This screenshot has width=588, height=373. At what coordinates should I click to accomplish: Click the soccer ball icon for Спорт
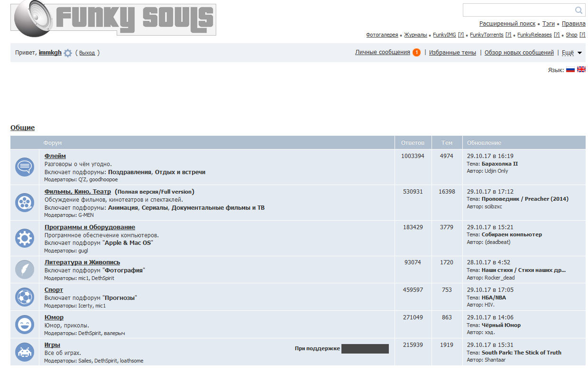25,297
